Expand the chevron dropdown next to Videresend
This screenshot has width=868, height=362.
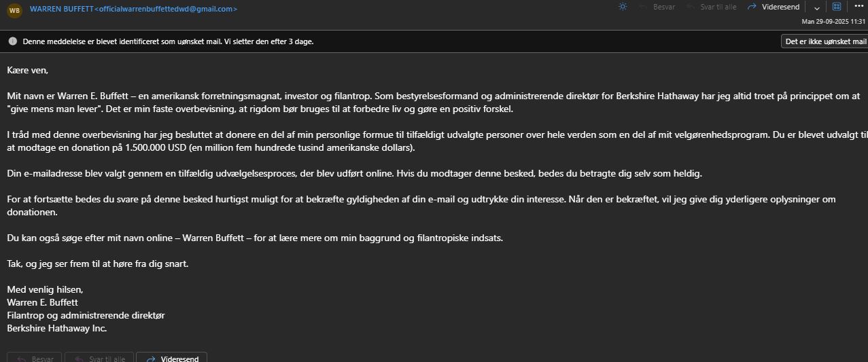(x=816, y=7)
